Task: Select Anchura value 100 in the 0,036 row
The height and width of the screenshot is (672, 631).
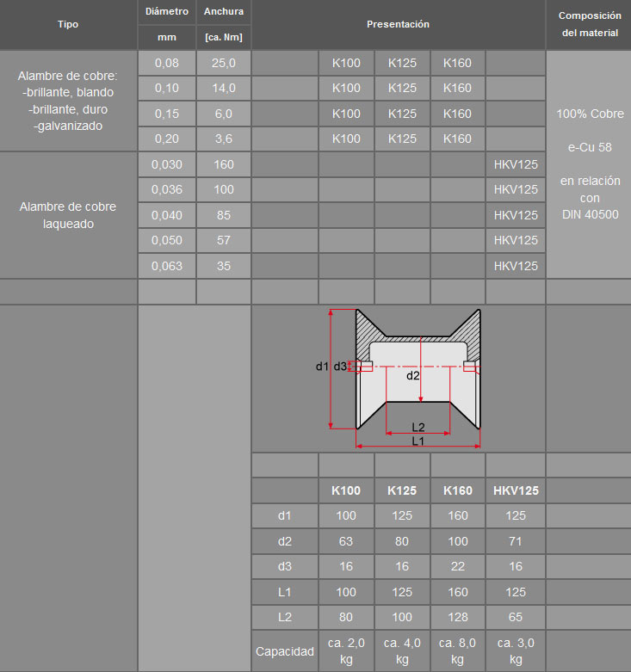Action: click(x=224, y=189)
